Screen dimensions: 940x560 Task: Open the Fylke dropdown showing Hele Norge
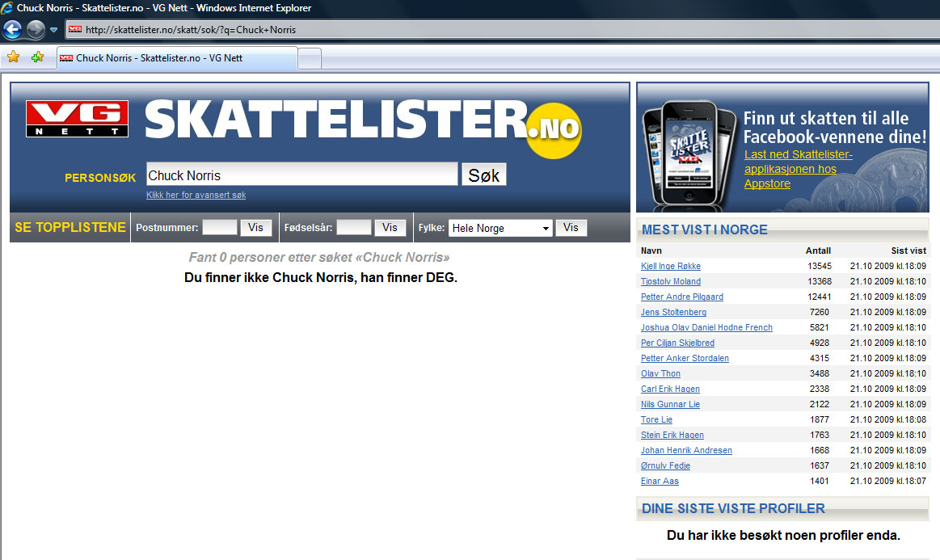coord(500,227)
